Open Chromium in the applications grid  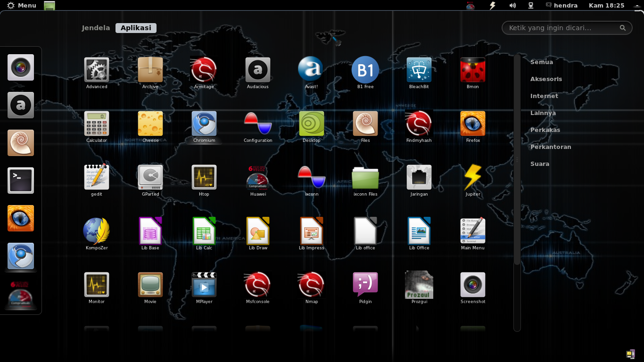(x=204, y=123)
